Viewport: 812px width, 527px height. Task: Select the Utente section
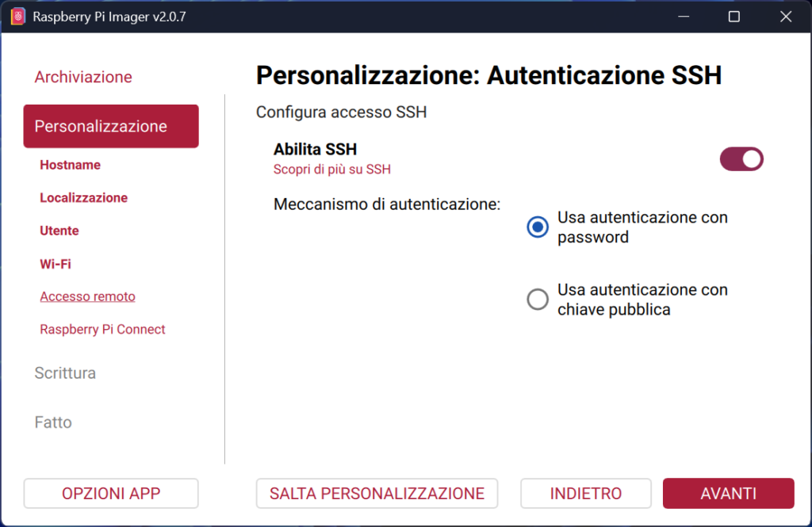tap(59, 231)
